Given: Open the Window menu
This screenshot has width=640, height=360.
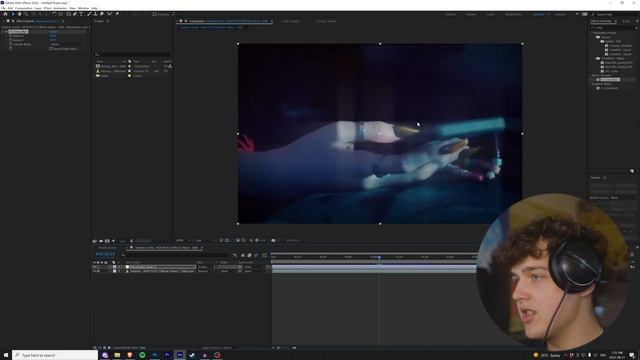Looking at the screenshot, I should (x=83, y=8).
